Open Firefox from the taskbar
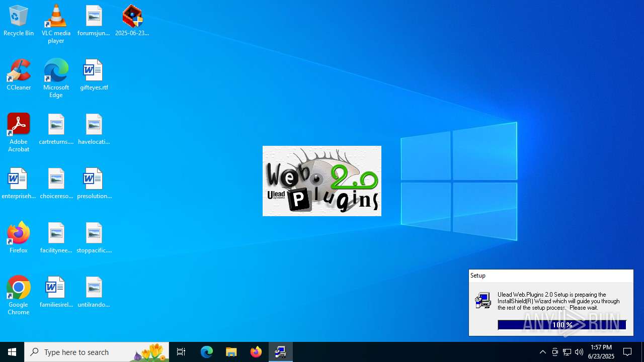644x362 pixels. (x=256, y=352)
